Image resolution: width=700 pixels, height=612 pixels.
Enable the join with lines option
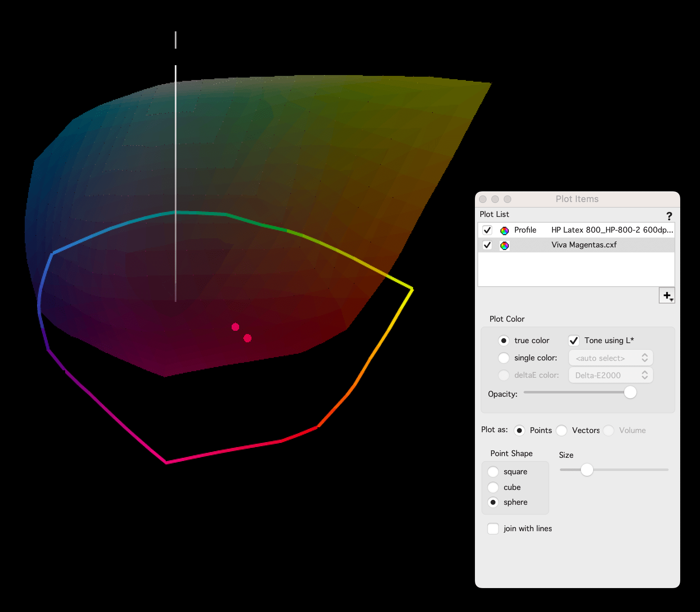(x=493, y=528)
